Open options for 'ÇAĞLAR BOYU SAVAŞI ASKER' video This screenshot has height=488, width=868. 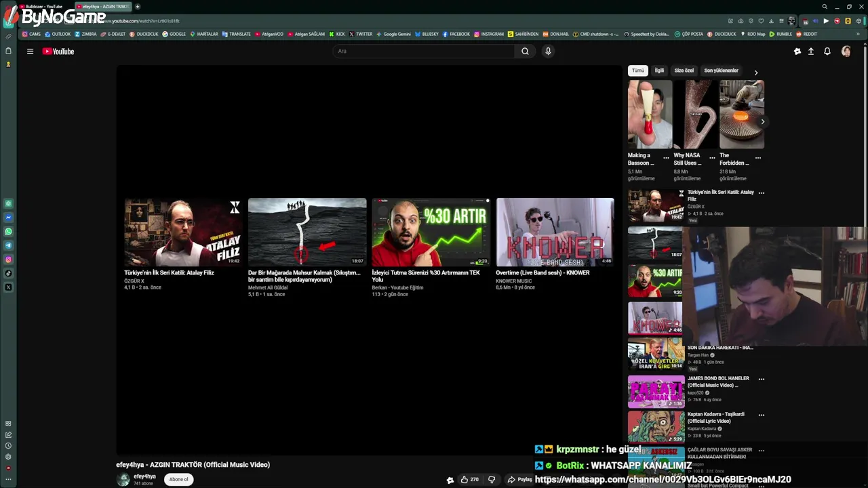tap(762, 450)
